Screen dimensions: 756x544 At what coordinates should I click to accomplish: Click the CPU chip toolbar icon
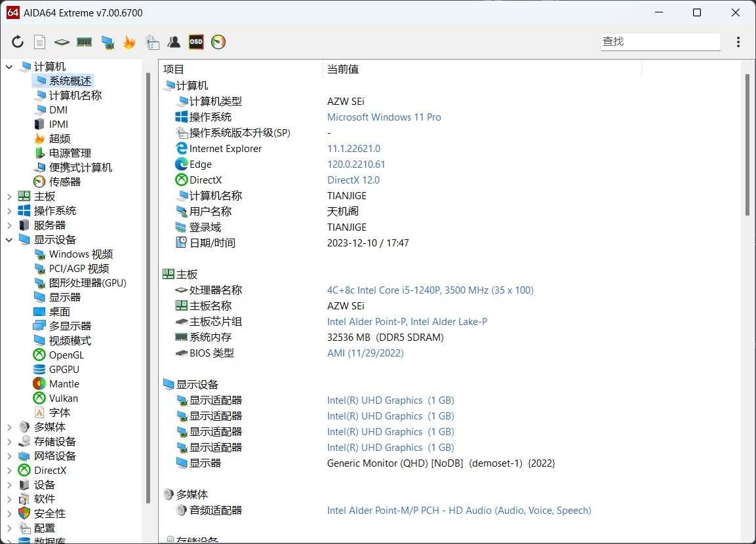tap(62, 43)
